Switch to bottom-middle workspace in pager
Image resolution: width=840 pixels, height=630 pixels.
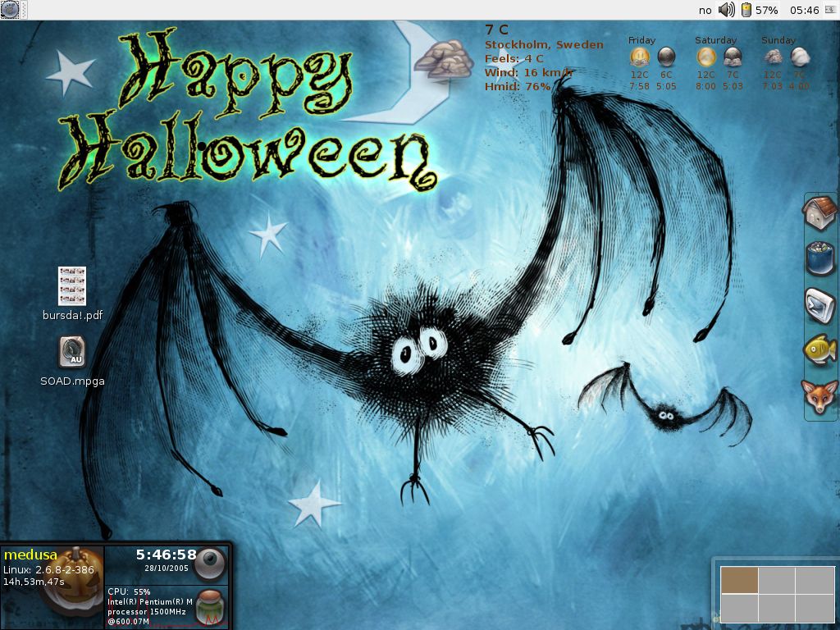coord(777,608)
